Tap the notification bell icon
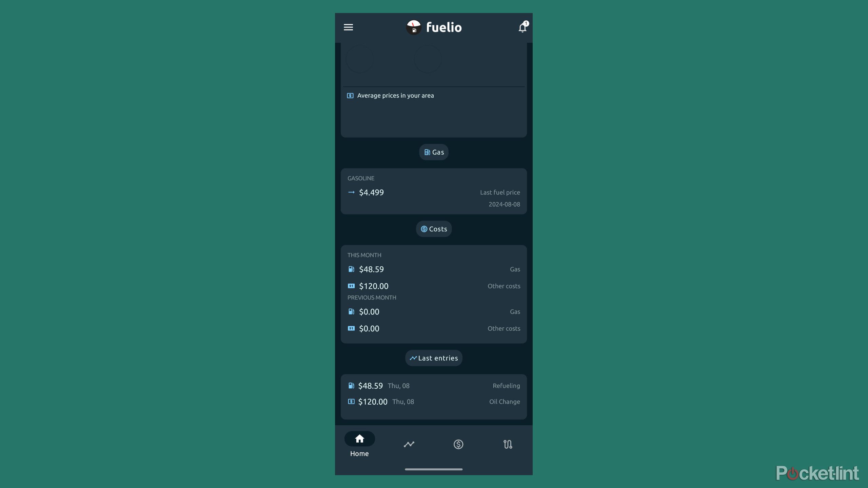The width and height of the screenshot is (868, 488). pyautogui.click(x=522, y=26)
